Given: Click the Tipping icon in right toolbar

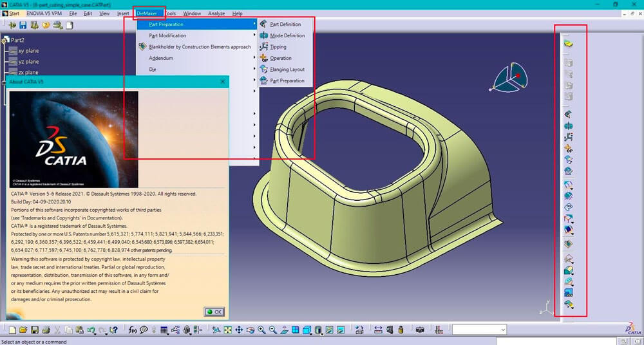Looking at the screenshot, I should 569,137.
